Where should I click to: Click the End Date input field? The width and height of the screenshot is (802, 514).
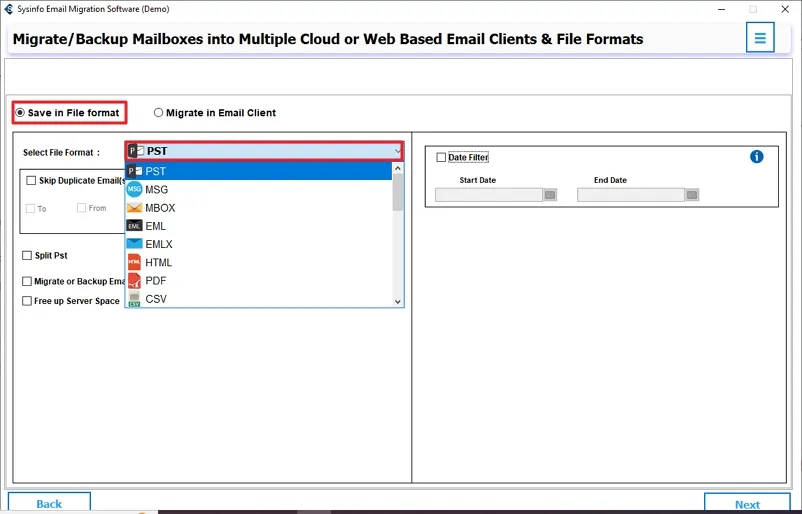tap(631, 195)
